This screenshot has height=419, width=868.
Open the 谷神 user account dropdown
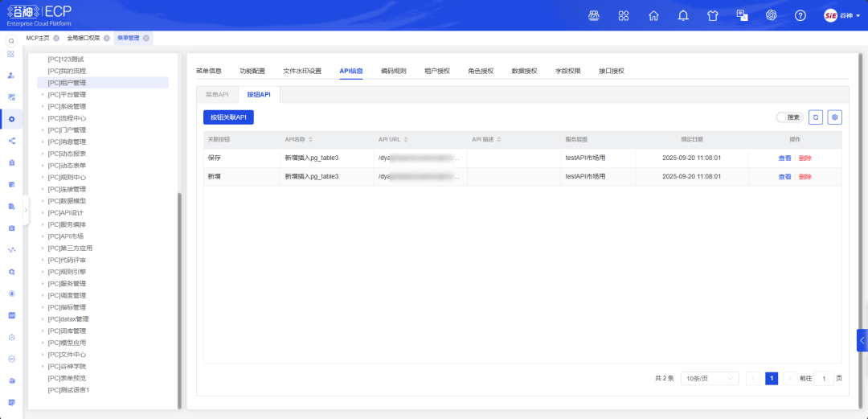pos(841,15)
